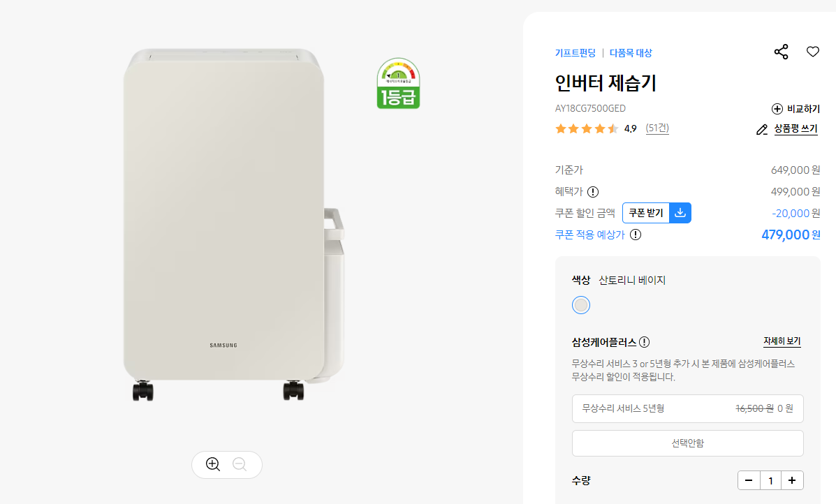Image resolution: width=836 pixels, height=504 pixels.
Task: Zoom in on the product image
Action: click(x=213, y=464)
